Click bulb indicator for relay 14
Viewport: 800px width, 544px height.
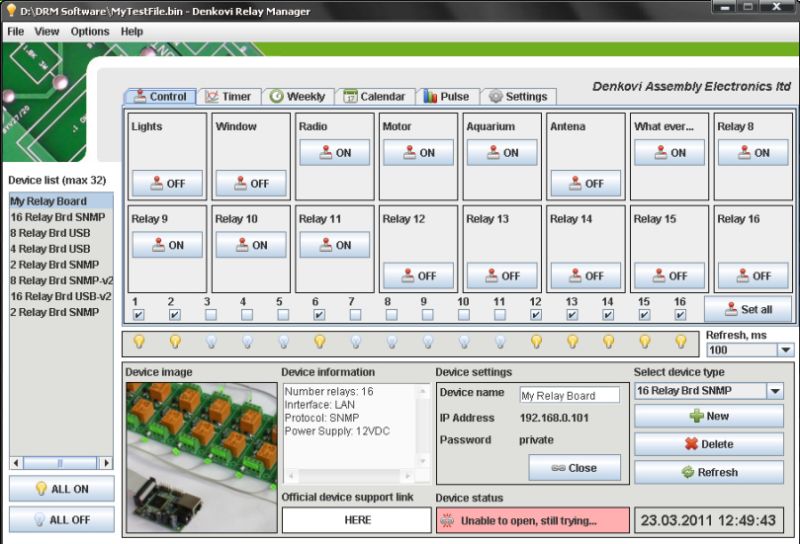click(608, 341)
